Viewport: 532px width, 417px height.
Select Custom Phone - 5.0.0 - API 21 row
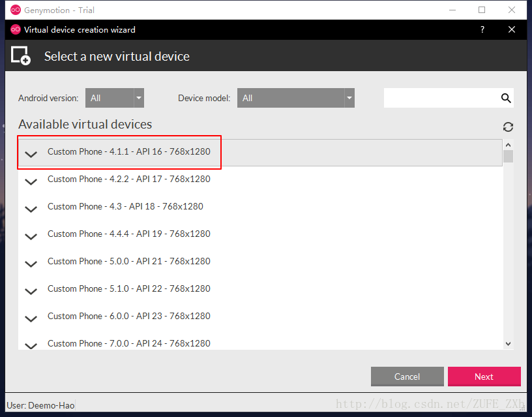pyautogui.click(x=260, y=262)
